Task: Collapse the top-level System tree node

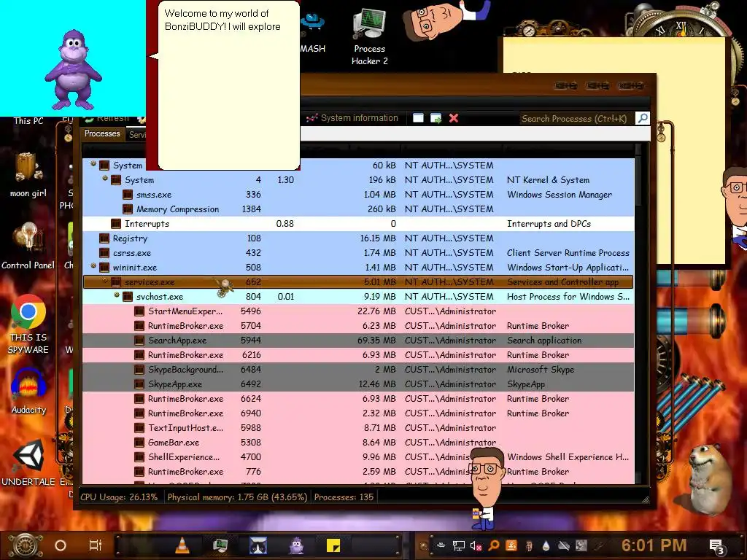Action: click(93, 164)
